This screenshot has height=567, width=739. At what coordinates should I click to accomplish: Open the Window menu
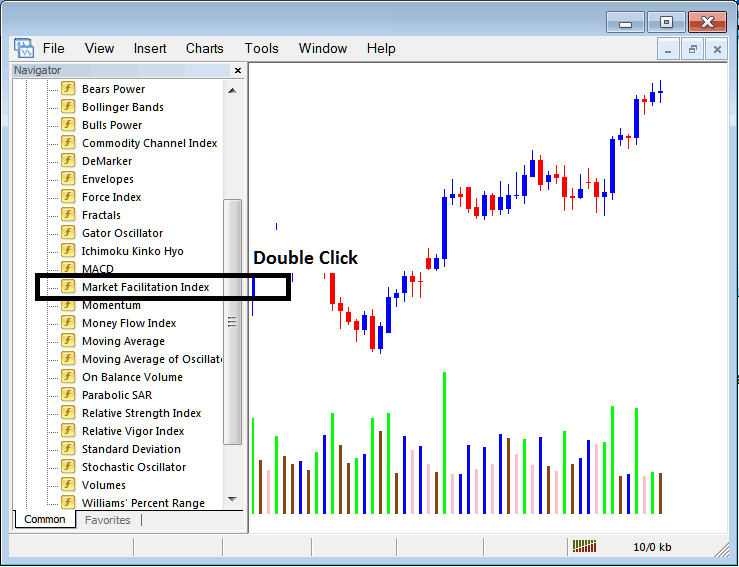tap(323, 49)
